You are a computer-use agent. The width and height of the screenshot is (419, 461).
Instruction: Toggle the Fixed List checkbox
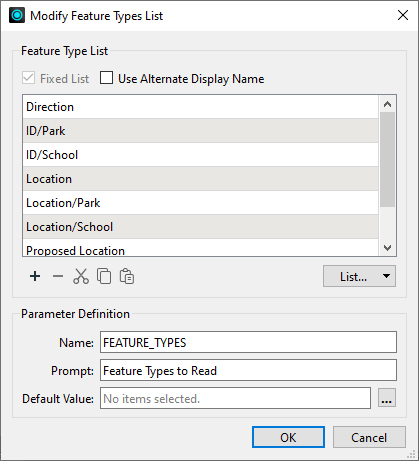point(28,78)
